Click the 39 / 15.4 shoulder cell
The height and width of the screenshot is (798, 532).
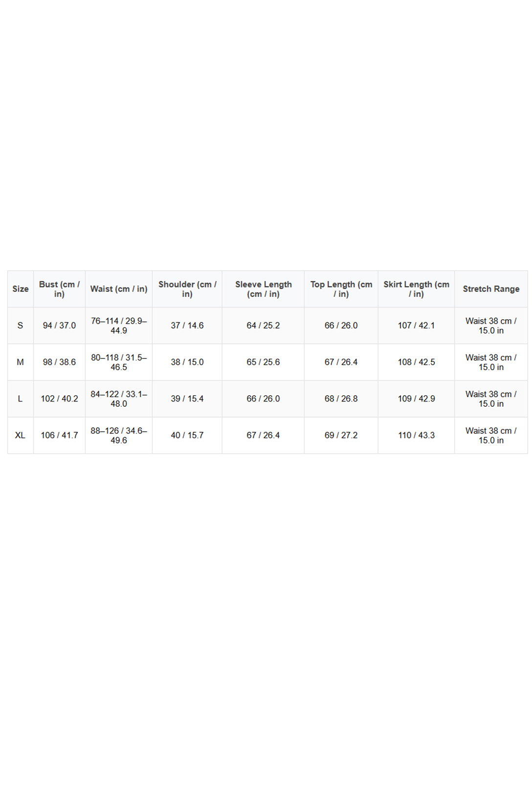187,399
